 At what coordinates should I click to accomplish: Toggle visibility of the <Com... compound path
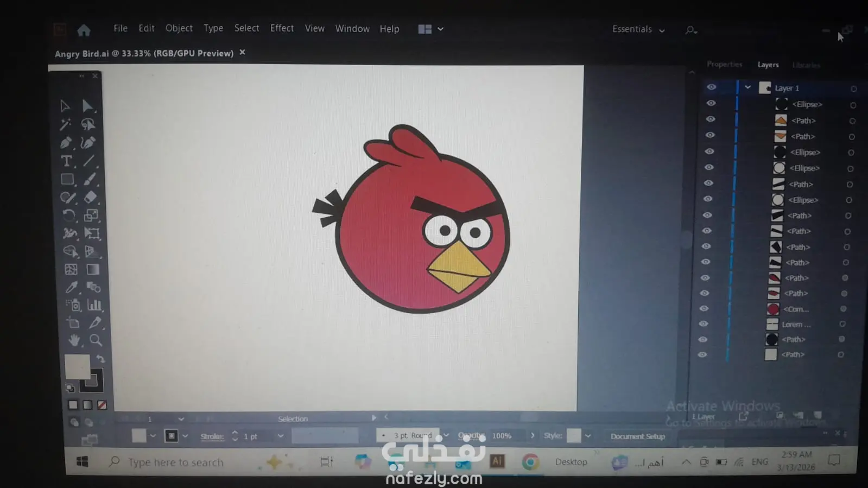coord(704,308)
